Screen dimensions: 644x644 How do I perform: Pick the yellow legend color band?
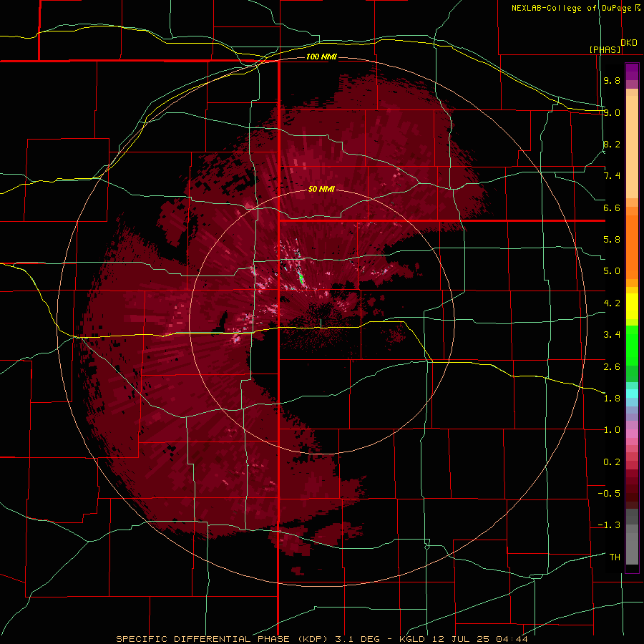[x=632, y=306]
